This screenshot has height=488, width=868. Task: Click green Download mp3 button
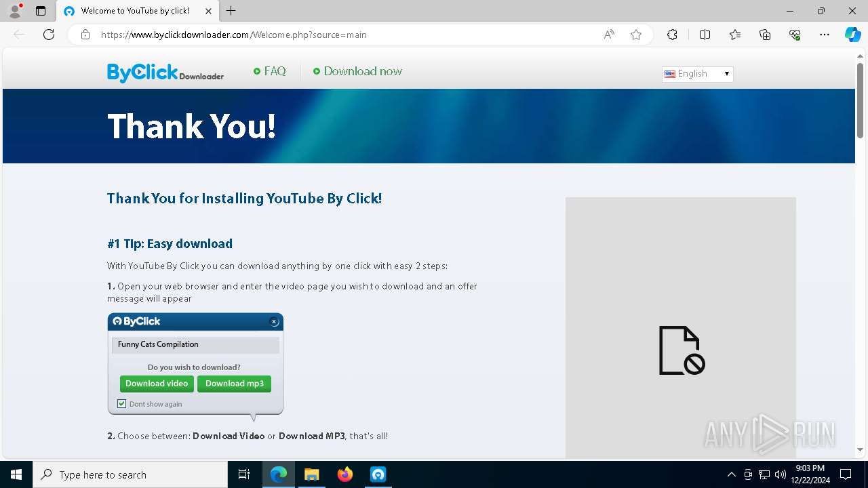[x=235, y=384]
